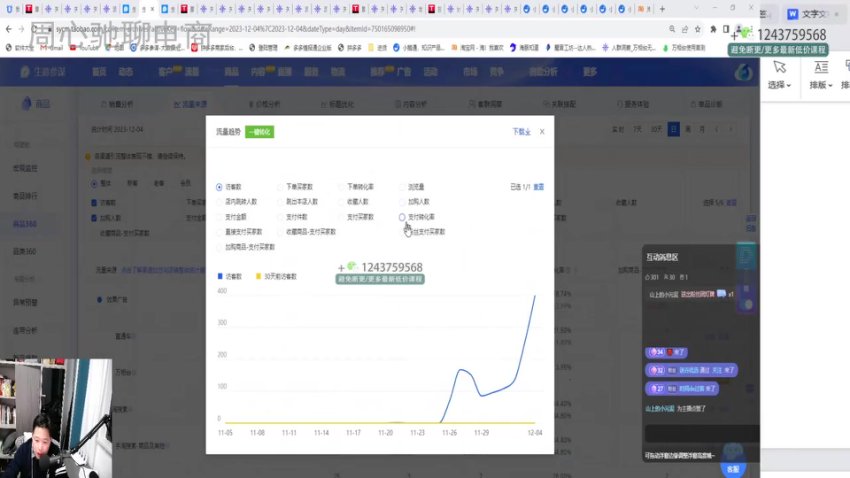Click the blue 客服 chat bubble icon
Screen dimensions: 850x478
[x=734, y=457]
